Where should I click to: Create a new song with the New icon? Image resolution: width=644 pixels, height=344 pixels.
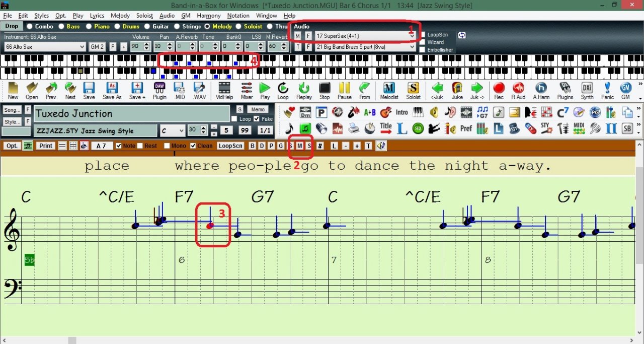point(13,91)
